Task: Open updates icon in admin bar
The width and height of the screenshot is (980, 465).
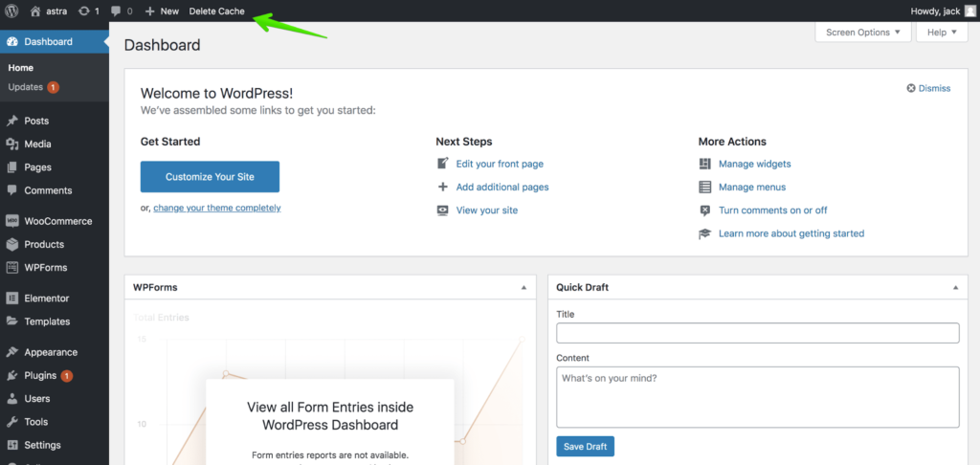Action: 84,11
